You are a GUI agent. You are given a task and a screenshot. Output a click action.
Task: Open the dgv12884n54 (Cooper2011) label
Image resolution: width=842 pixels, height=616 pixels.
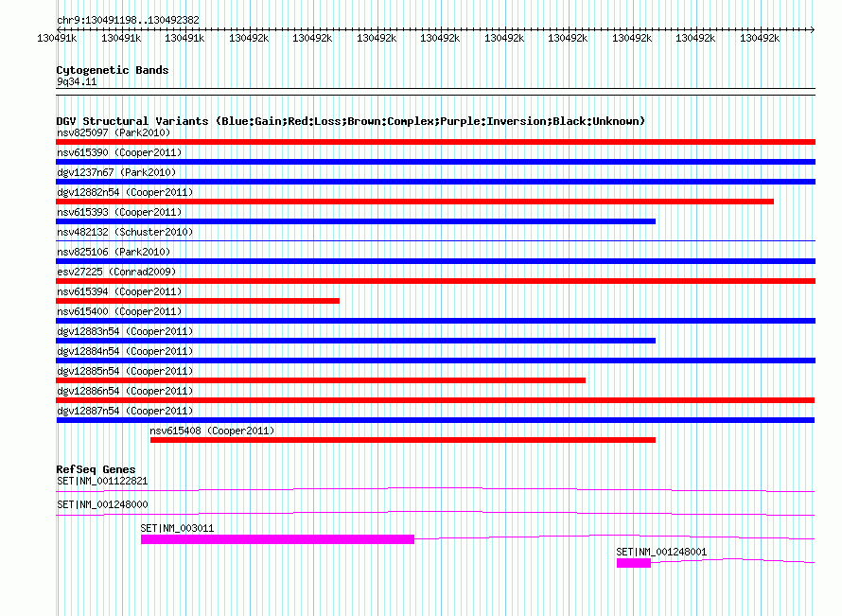point(125,351)
